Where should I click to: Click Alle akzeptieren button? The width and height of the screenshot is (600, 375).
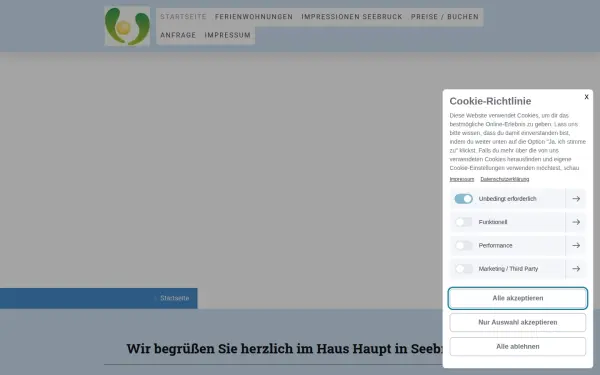(518, 298)
